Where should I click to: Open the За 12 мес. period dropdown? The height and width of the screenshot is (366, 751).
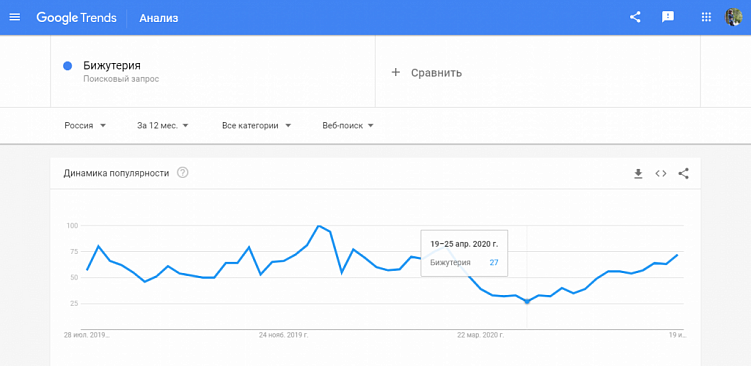coord(163,126)
